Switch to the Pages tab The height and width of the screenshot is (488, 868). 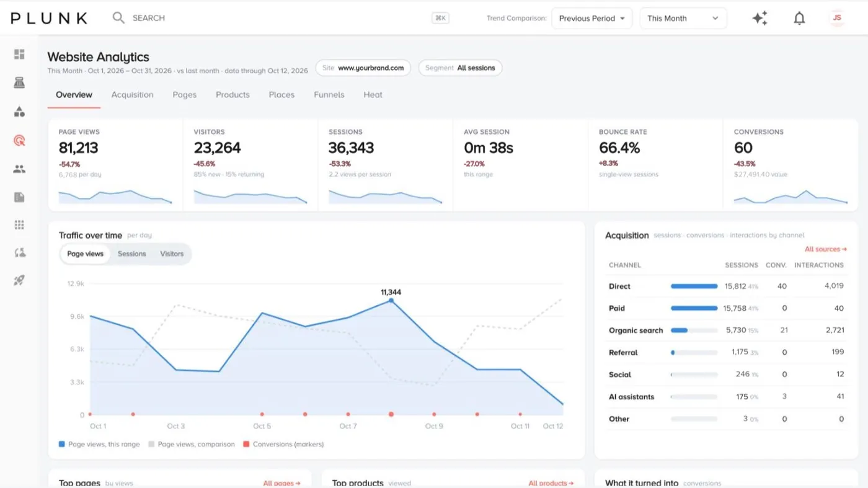point(185,95)
